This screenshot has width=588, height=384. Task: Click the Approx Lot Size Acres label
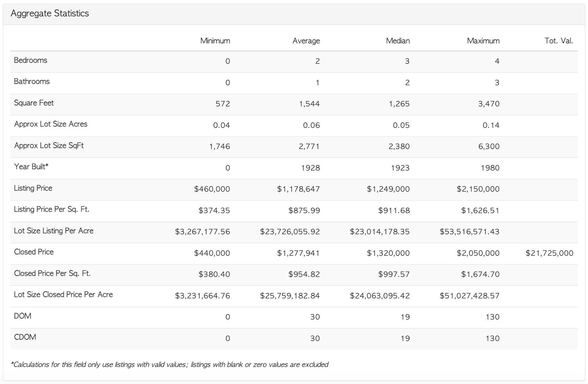point(51,124)
